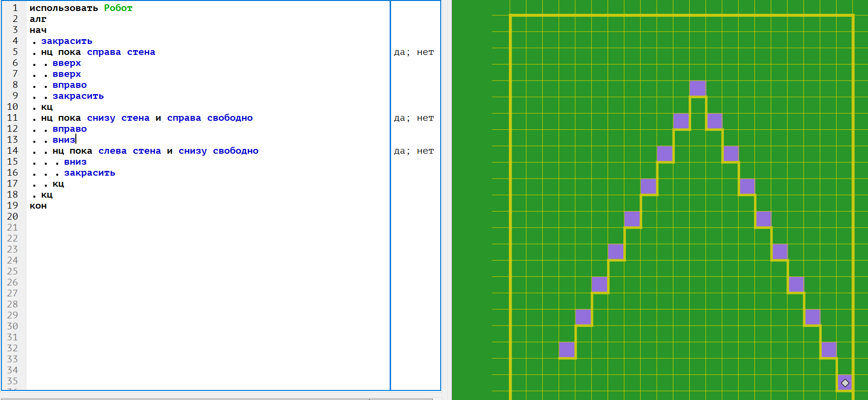Click "закрасить" command on line 4

click(67, 41)
